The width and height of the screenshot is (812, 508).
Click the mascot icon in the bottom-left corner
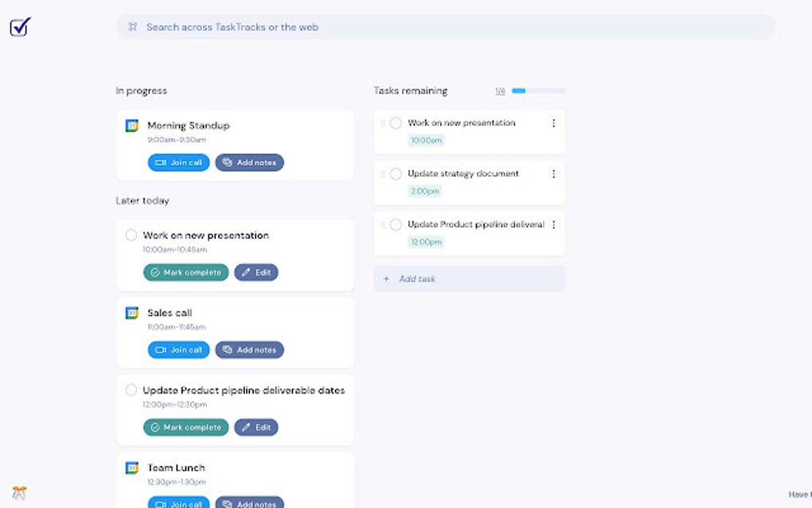point(19,494)
